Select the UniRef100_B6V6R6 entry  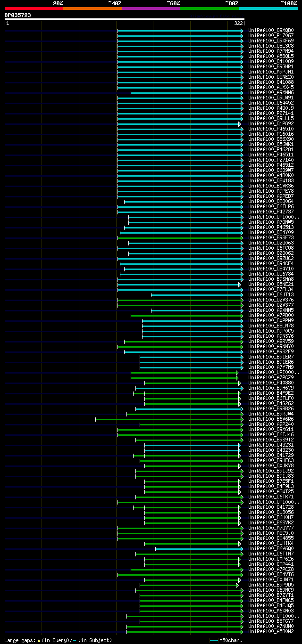coord(271,419)
